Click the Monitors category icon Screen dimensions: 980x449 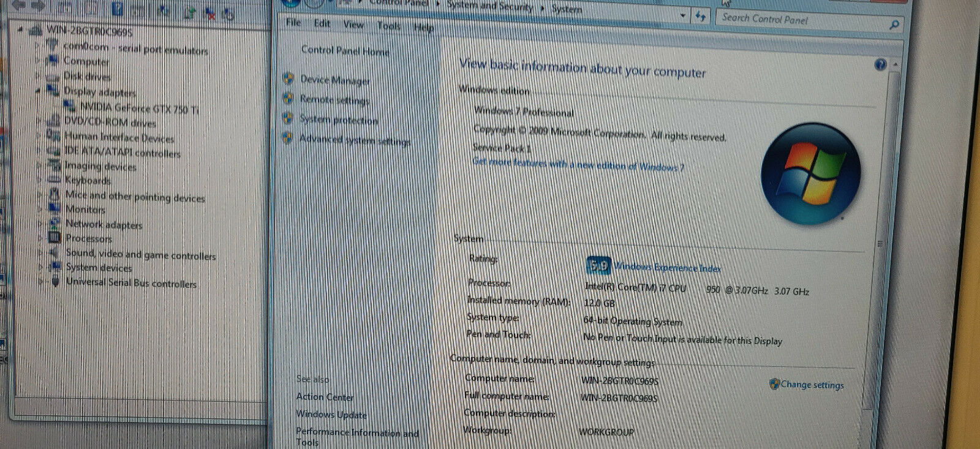[54, 208]
